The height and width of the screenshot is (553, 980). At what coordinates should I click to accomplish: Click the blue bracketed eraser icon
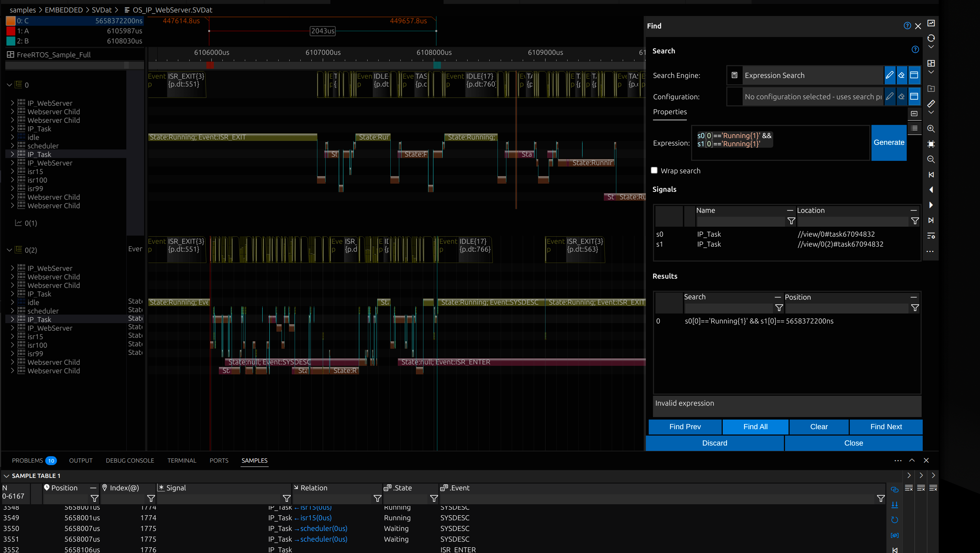pos(894,535)
